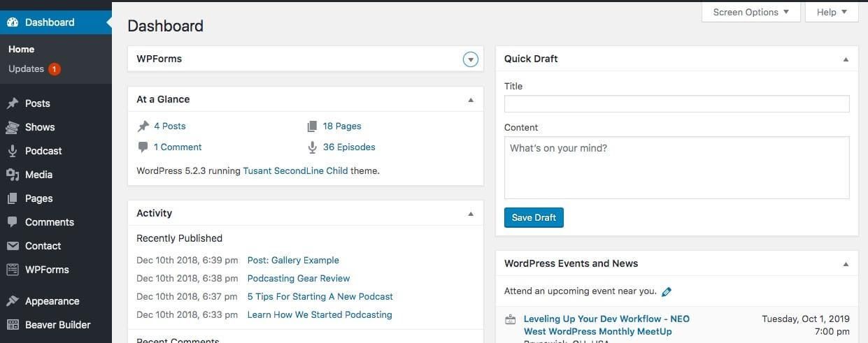Open the Help dropdown tab
868x343 pixels.
(x=832, y=12)
